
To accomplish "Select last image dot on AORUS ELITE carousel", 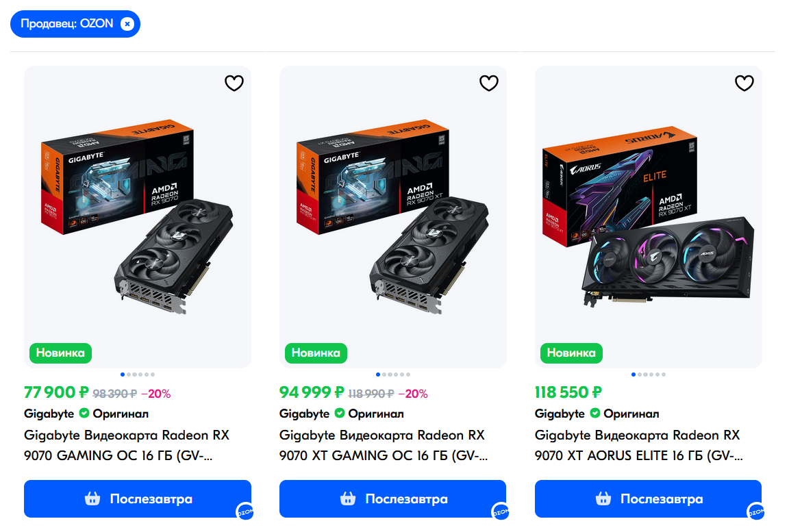I will (664, 375).
